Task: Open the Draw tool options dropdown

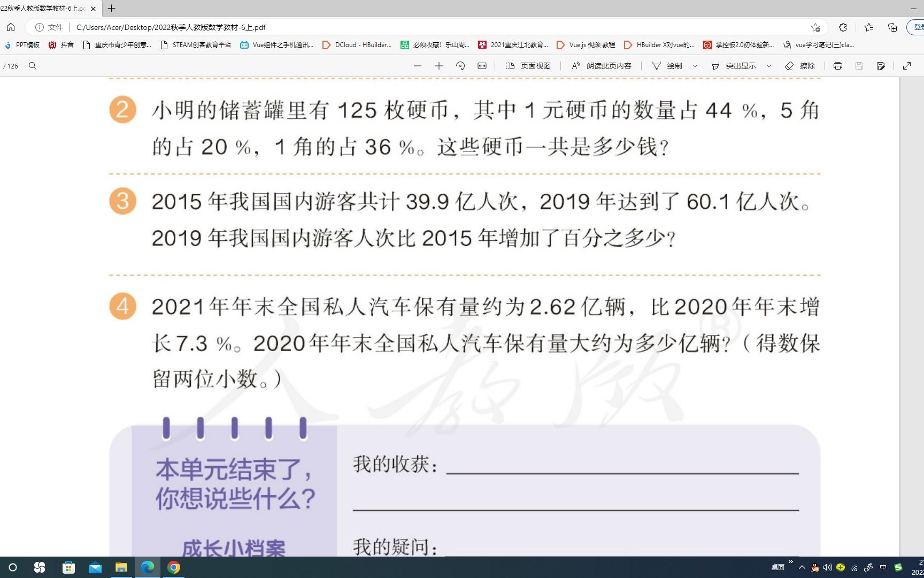Action: coord(695,66)
